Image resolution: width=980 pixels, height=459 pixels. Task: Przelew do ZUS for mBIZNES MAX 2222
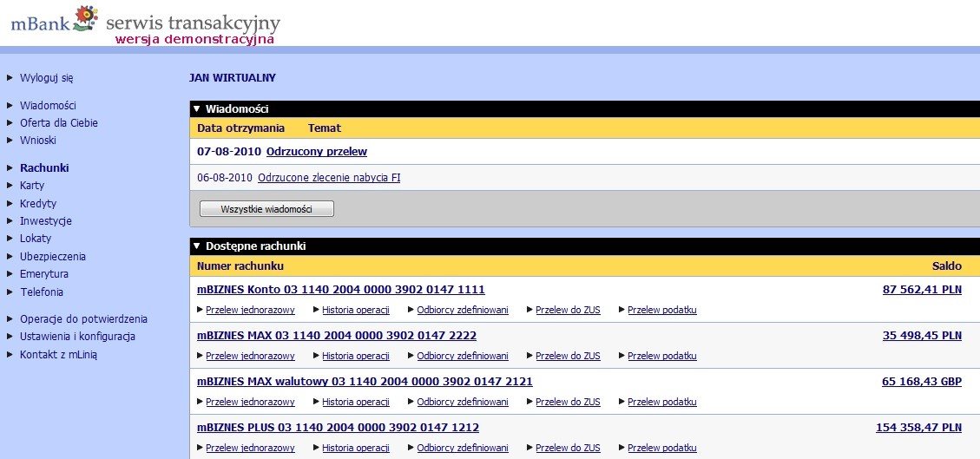pyautogui.click(x=568, y=356)
